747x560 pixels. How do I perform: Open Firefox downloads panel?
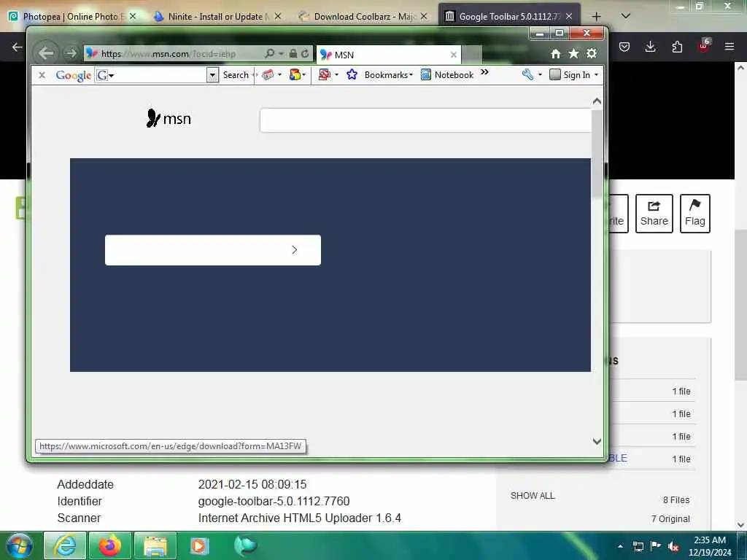[650, 47]
